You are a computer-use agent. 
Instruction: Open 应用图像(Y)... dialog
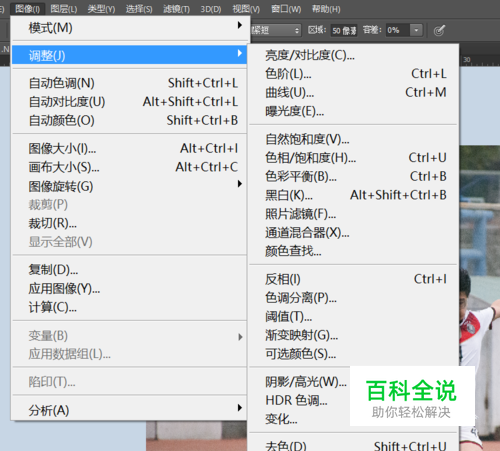coord(129,288)
